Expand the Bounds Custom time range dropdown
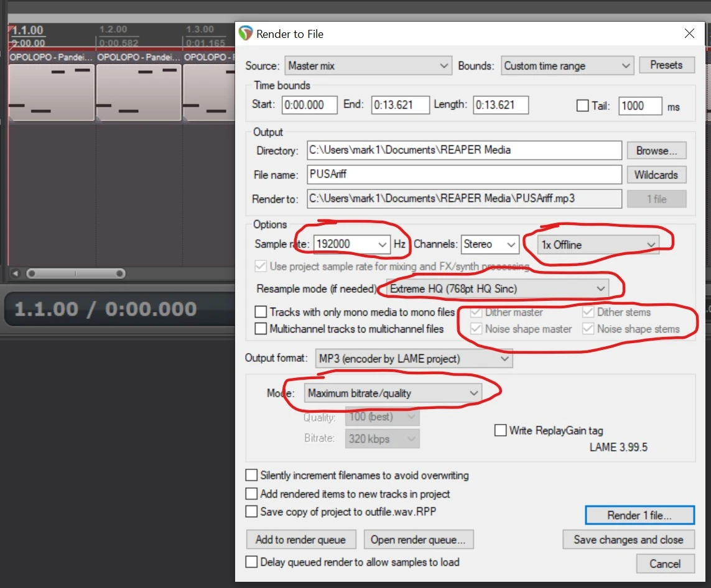The height and width of the screenshot is (588, 711). coord(567,66)
